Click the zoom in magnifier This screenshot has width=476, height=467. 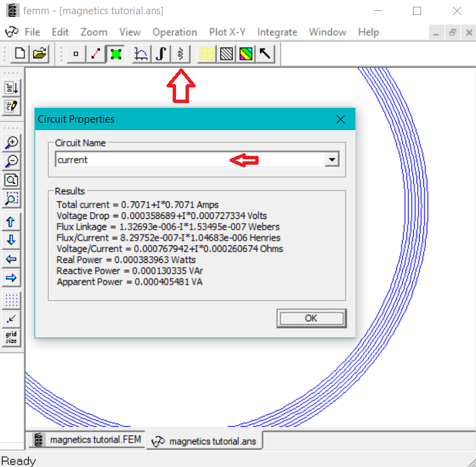point(12,143)
